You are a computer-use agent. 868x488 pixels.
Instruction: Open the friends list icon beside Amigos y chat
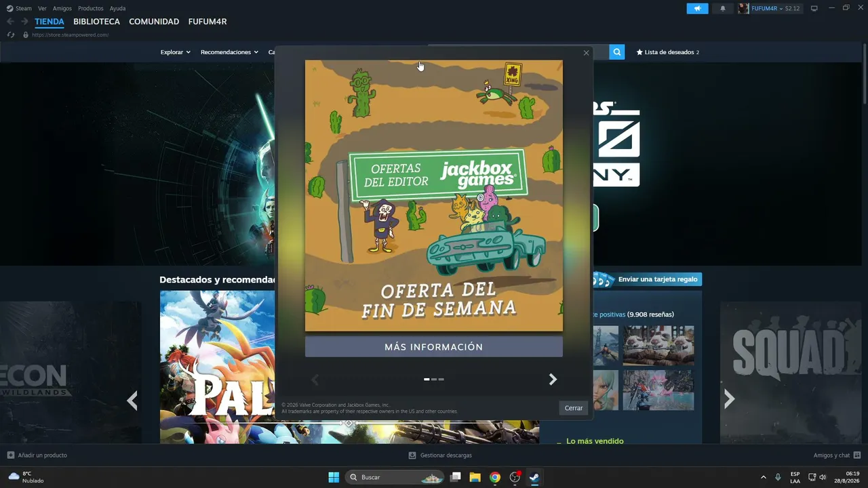[x=857, y=455]
